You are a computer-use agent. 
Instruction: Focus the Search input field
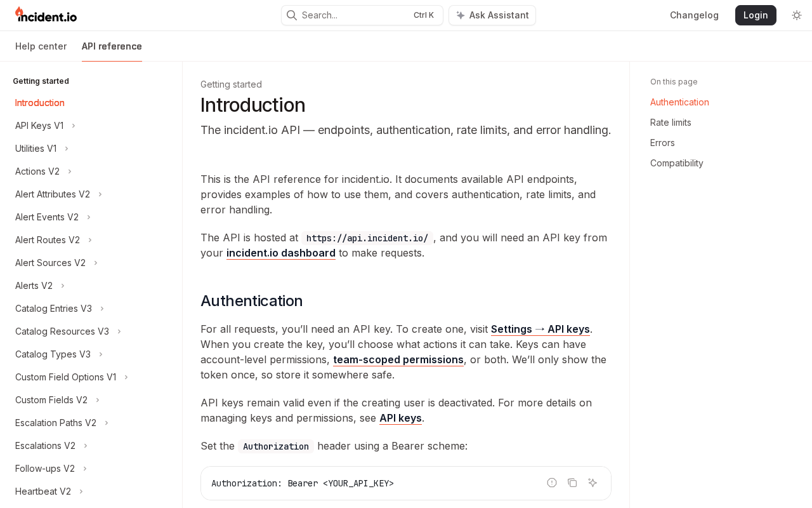click(x=362, y=15)
